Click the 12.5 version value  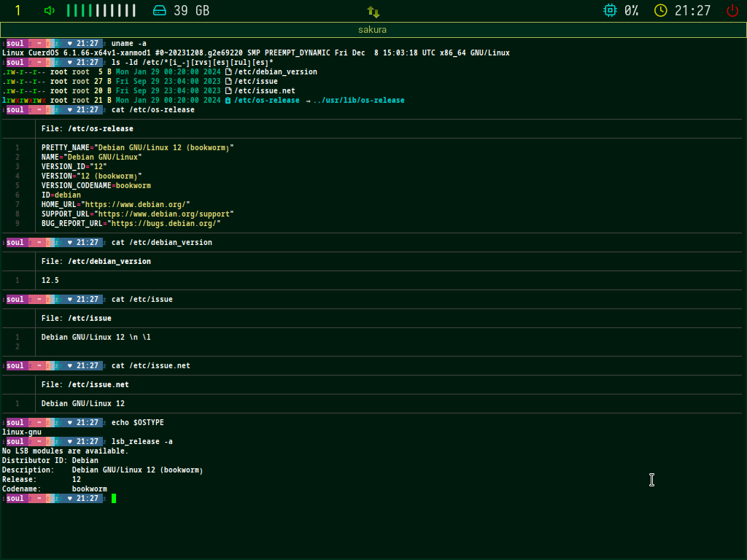(50, 281)
